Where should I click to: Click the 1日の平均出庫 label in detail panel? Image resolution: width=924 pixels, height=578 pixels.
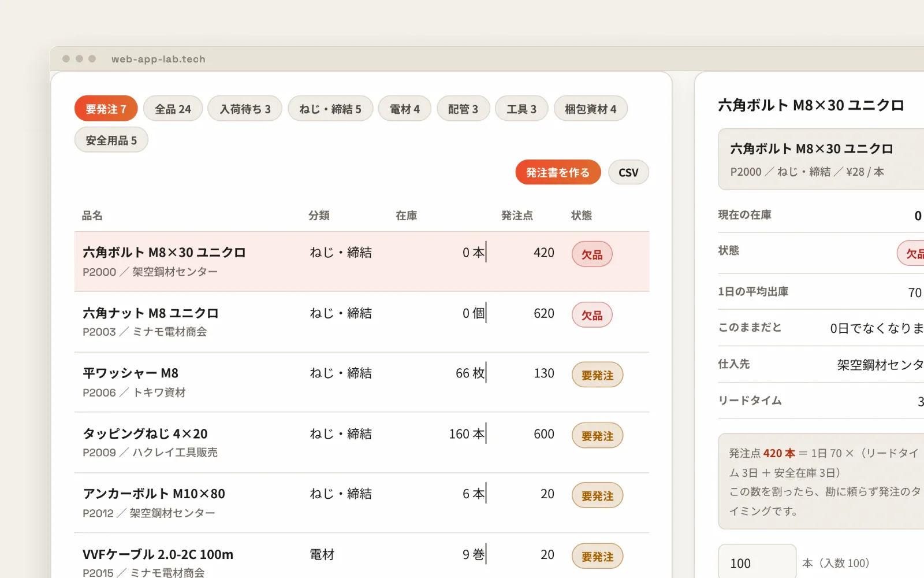coord(753,291)
